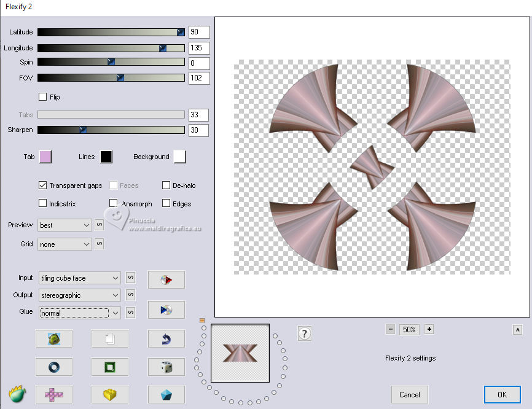Viewport: 532px width, 409px height.
Task: Click the orange marker above dots ring
Action: pyautogui.click(x=202, y=321)
